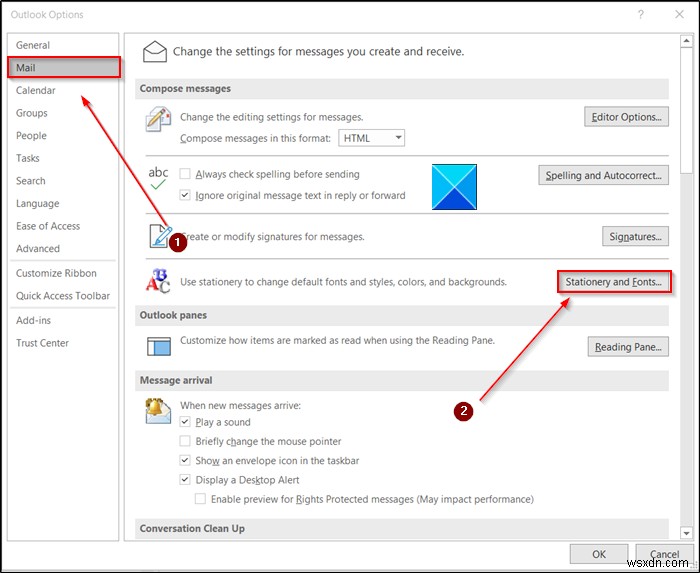Click the question mark help icon
Image resolution: width=700 pixels, height=573 pixels.
click(x=641, y=15)
